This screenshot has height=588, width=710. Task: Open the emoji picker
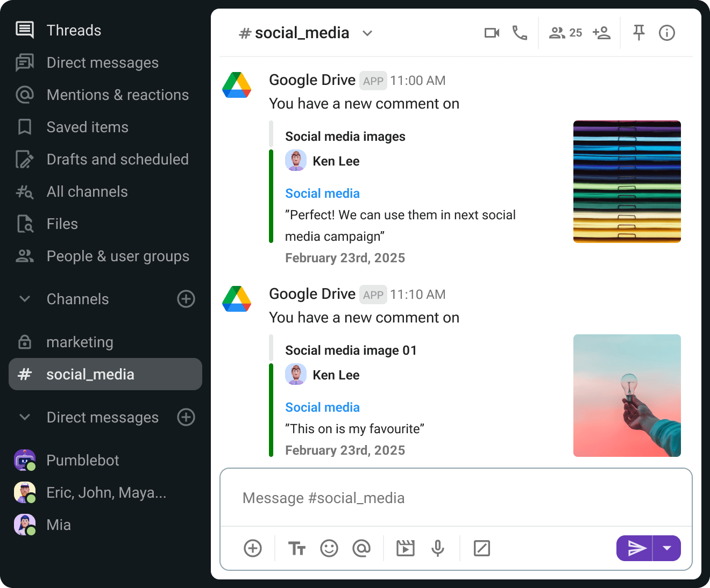329,548
